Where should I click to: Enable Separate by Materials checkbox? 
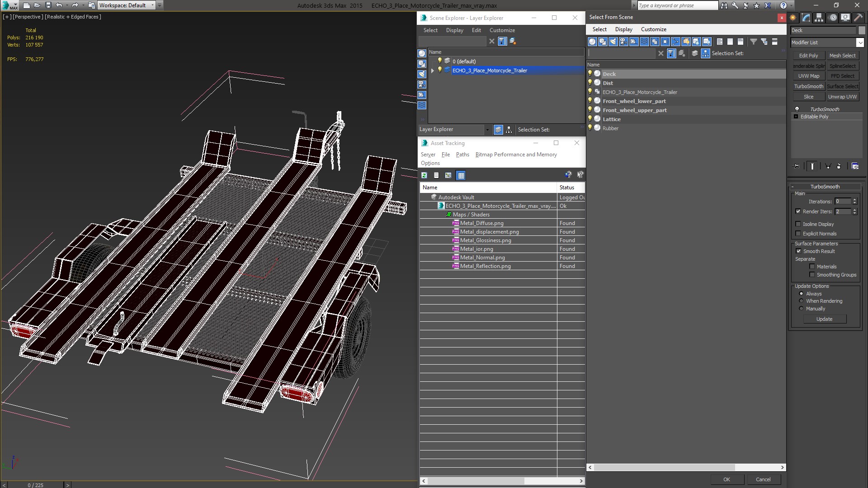pyautogui.click(x=812, y=267)
